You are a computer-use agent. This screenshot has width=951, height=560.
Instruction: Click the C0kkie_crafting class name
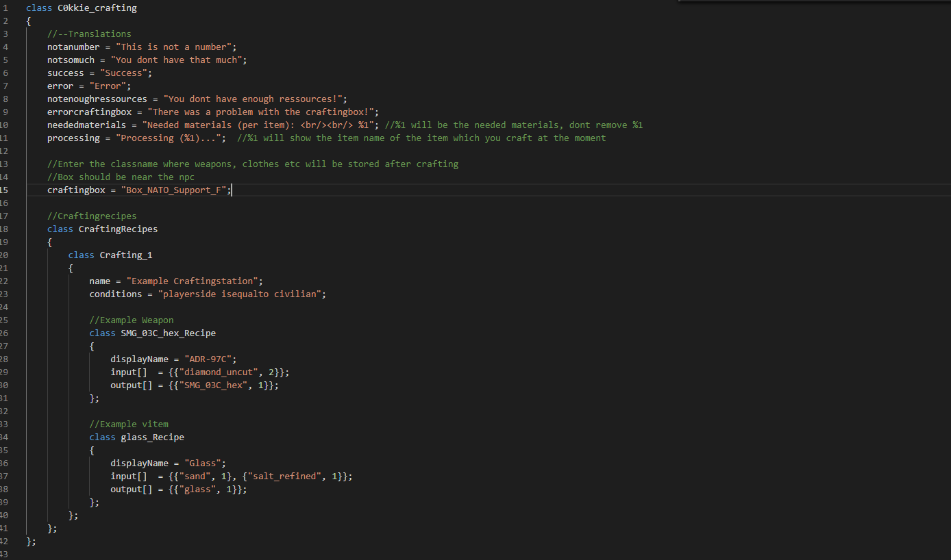click(97, 8)
